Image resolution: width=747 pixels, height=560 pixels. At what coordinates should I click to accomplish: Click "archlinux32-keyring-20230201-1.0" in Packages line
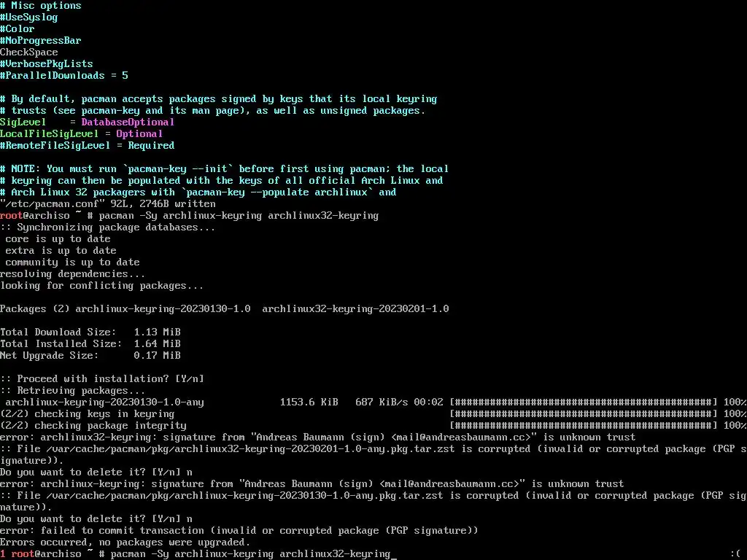tap(355, 309)
